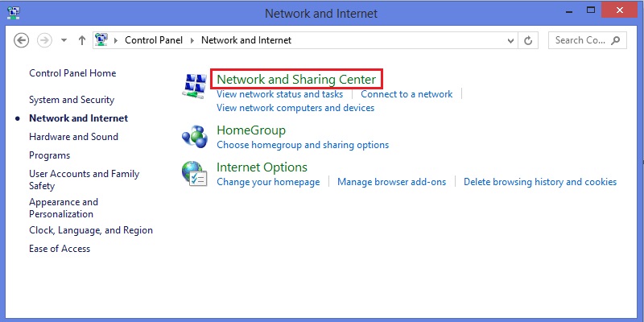Open the HomeGroup heading

(x=251, y=130)
